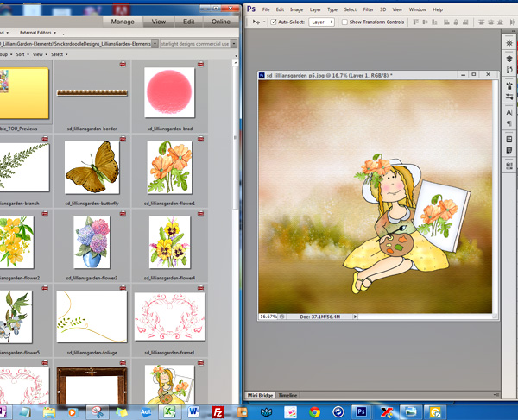Click Align horizontal centers icon
The width and height of the screenshot is (518, 420).
tap(456, 22)
